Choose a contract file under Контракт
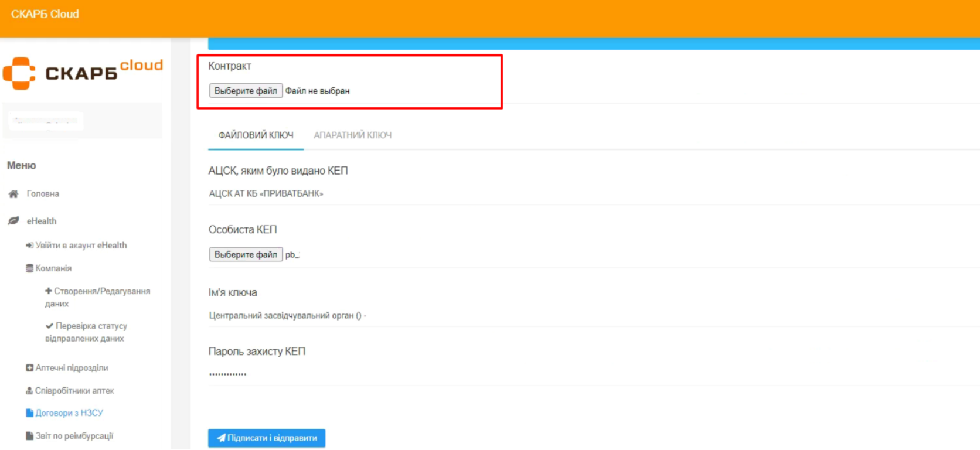This screenshot has width=980, height=450. tap(246, 91)
